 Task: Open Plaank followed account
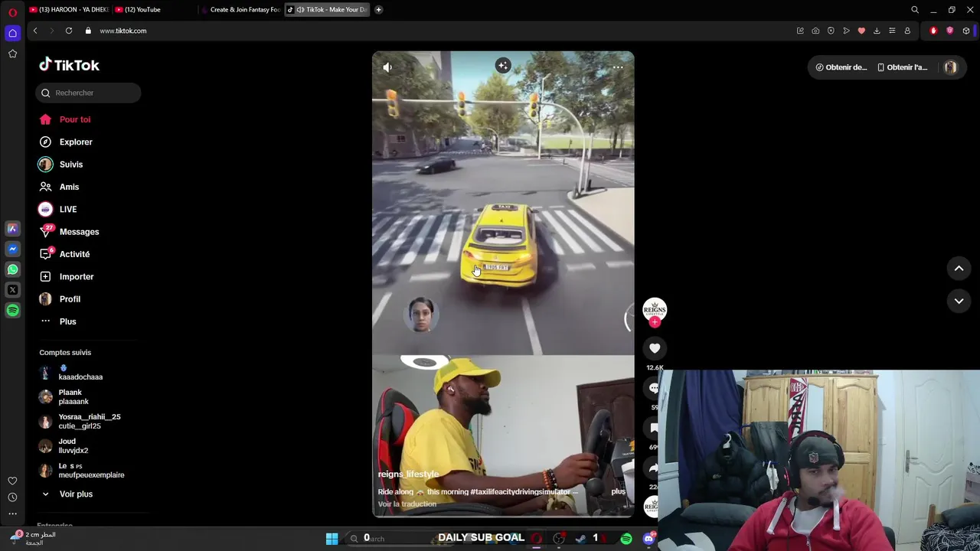click(73, 396)
